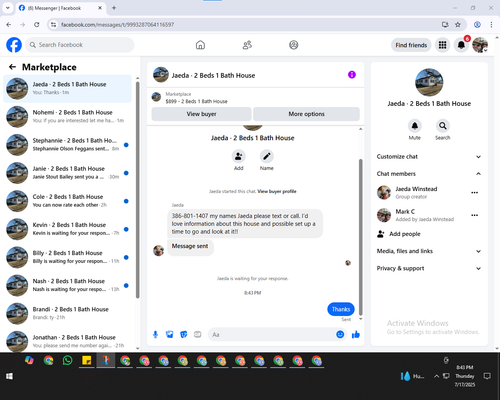Open Copilot from the taskbar
The height and width of the screenshot is (400, 500).
coord(29,360)
